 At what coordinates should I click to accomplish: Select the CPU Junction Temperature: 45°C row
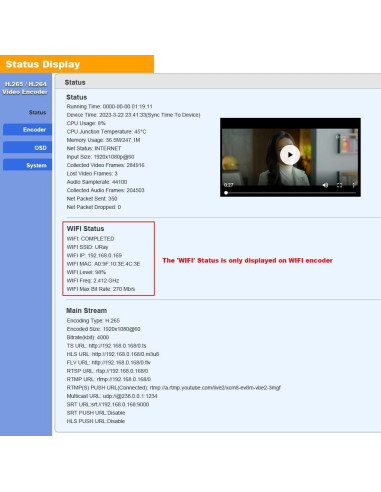(x=106, y=132)
